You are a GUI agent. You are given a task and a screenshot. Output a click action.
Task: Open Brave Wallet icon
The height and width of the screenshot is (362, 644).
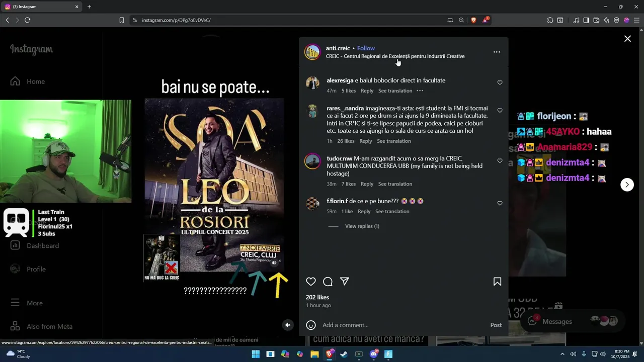596,20
